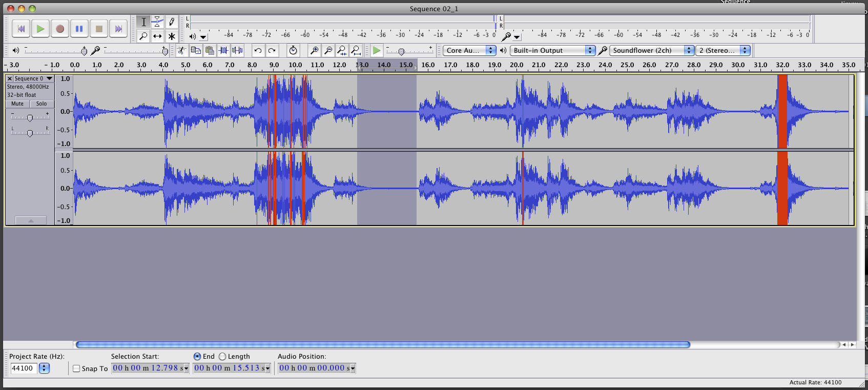Skip to start of the track

pos(21,29)
